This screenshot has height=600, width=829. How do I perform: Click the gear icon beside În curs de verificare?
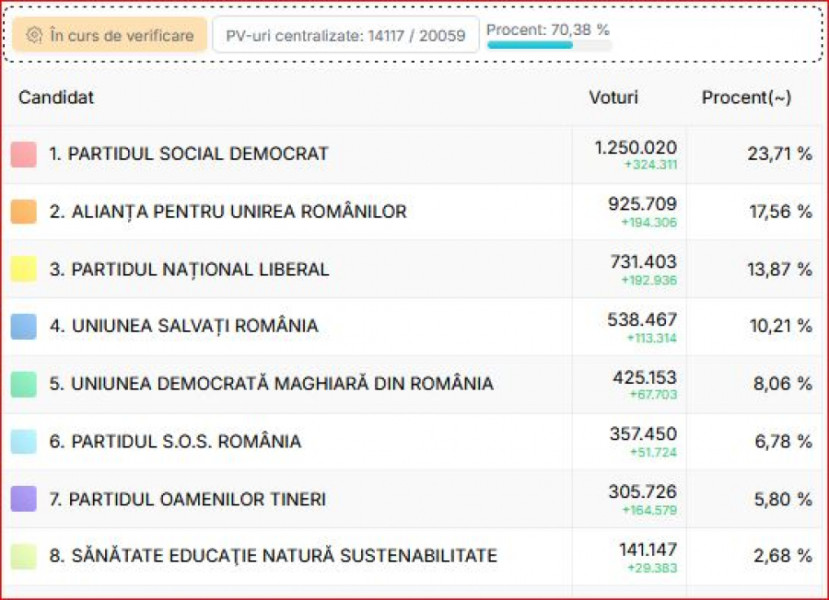34,35
